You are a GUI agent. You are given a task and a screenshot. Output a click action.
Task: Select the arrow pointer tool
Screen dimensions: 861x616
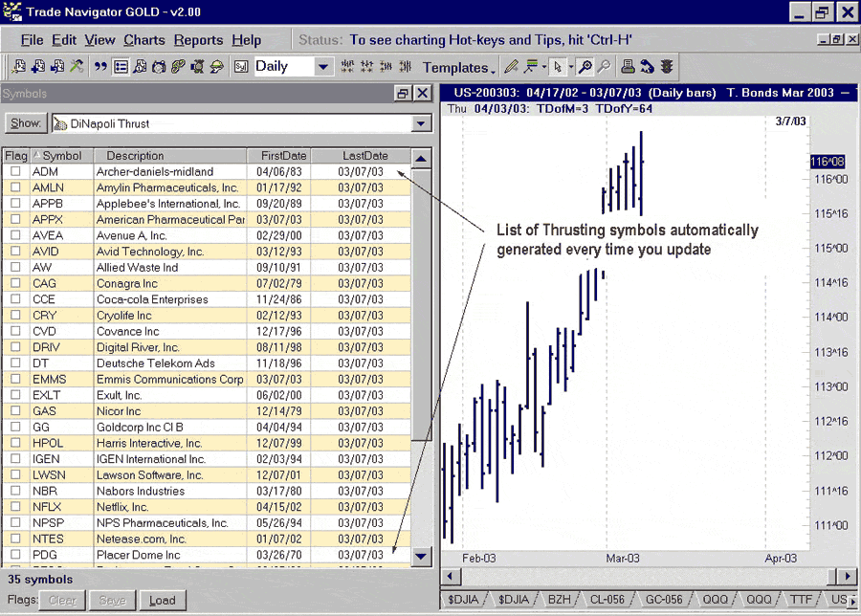(558, 67)
